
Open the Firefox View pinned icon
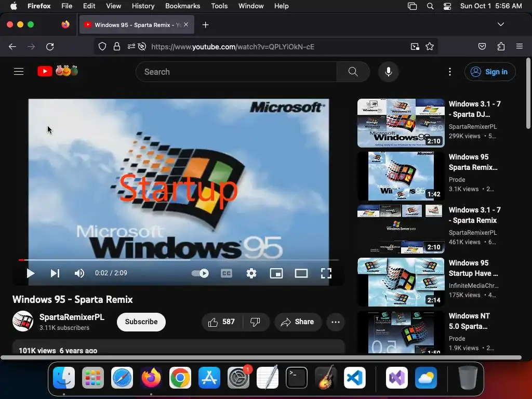point(65,24)
